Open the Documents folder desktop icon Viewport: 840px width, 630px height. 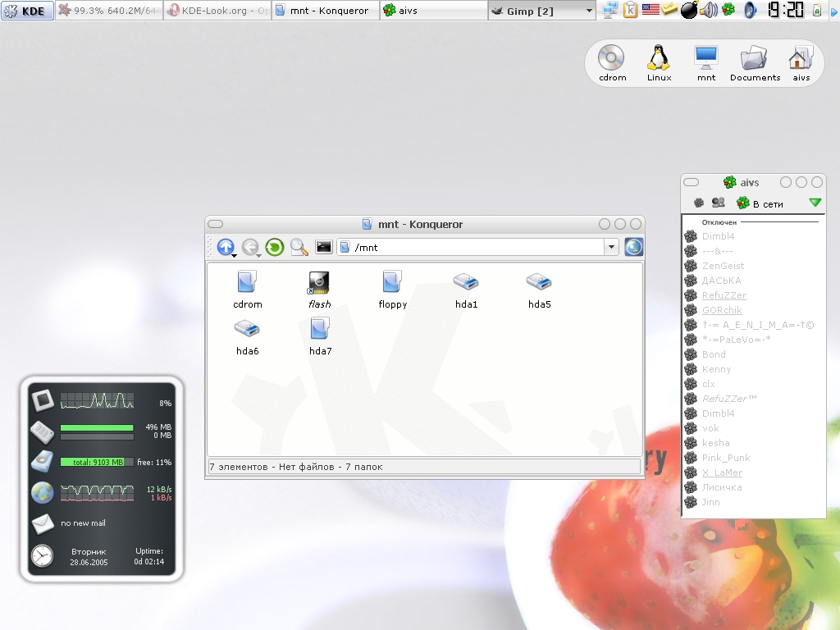tap(755, 62)
